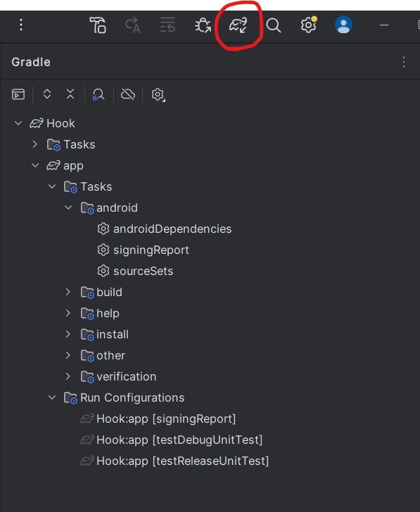Image resolution: width=420 pixels, height=512 pixels.
Task: Select the sourceSets task
Action: 143,271
